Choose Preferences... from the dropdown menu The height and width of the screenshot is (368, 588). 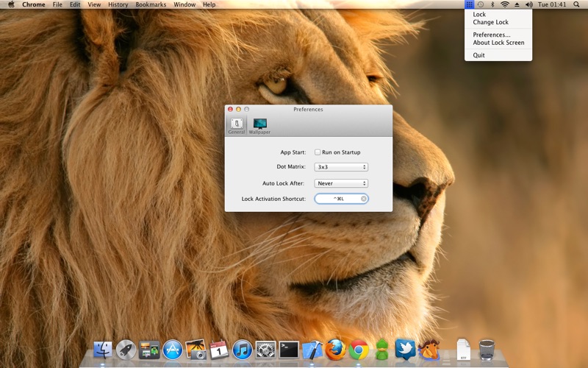(x=491, y=35)
